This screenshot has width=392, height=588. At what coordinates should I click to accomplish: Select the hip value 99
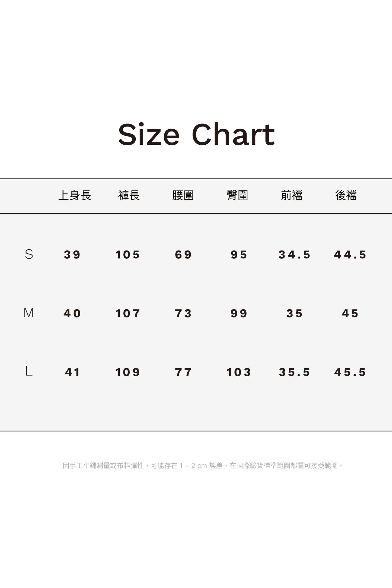click(x=239, y=314)
